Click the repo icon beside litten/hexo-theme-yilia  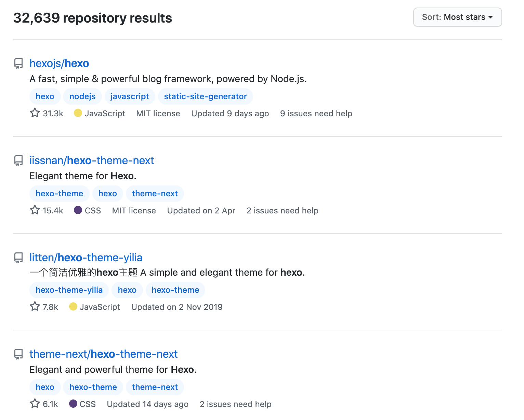click(x=18, y=258)
